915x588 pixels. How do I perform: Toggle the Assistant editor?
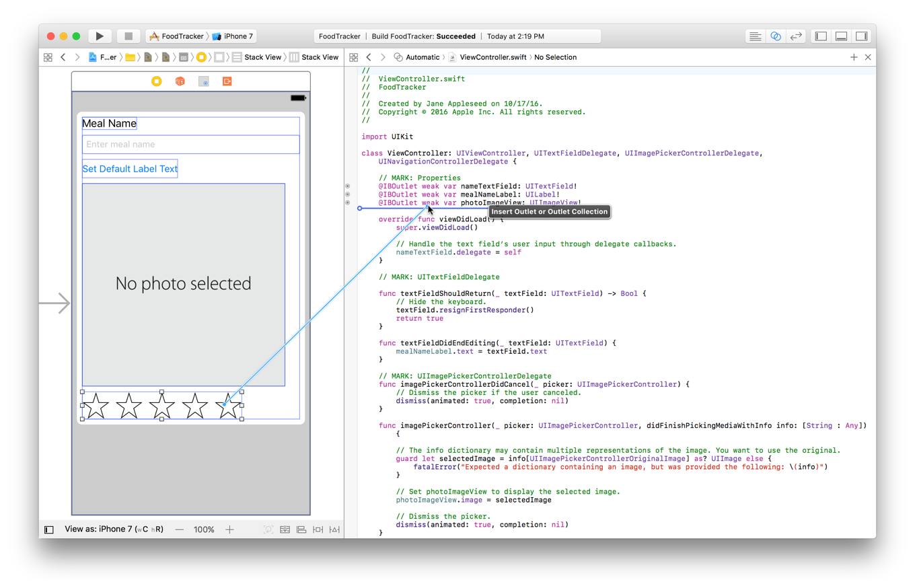tap(776, 36)
